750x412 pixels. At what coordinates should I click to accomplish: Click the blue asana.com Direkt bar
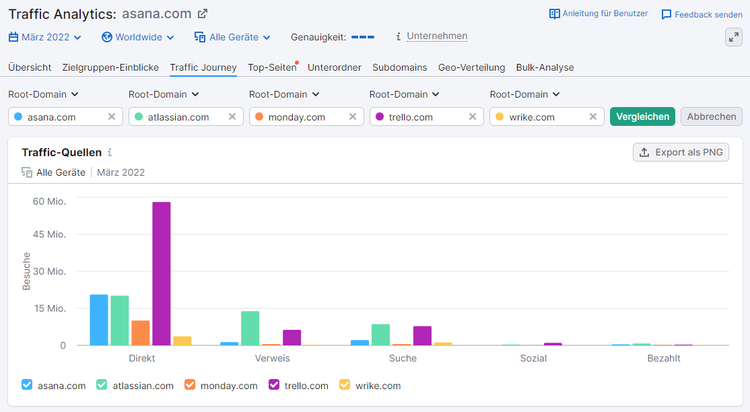[99, 320]
